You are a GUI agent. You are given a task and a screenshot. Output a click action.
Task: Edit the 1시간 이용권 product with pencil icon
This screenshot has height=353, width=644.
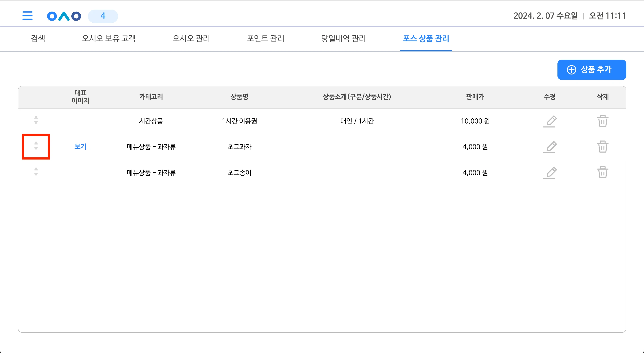[550, 121]
